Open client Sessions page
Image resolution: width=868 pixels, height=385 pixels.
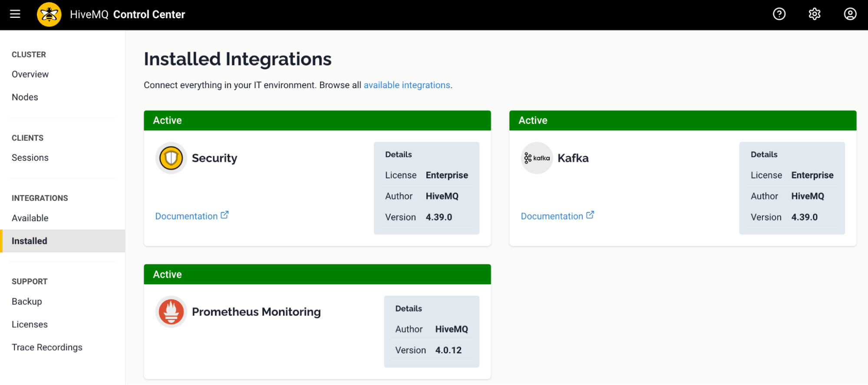[x=30, y=158]
